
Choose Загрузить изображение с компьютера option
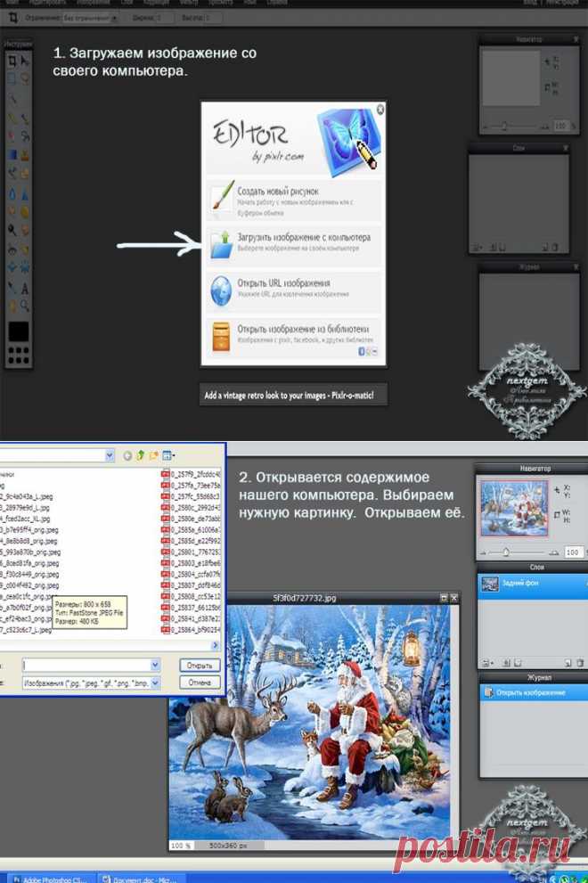293,246
